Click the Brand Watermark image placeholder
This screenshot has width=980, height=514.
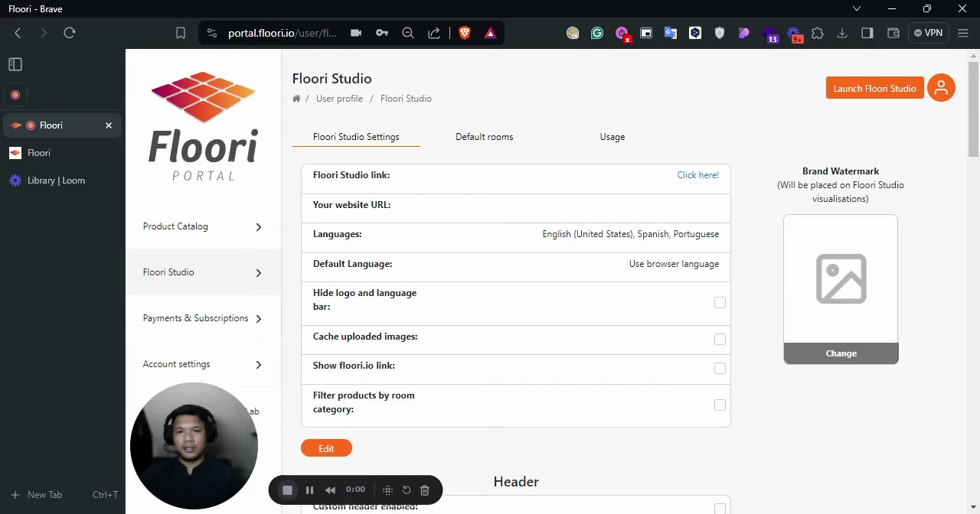(x=841, y=279)
